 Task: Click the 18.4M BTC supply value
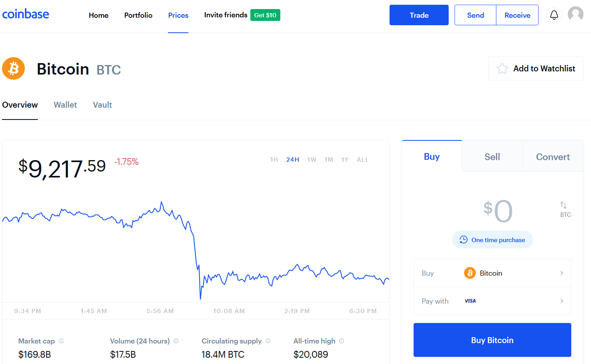pos(223,355)
